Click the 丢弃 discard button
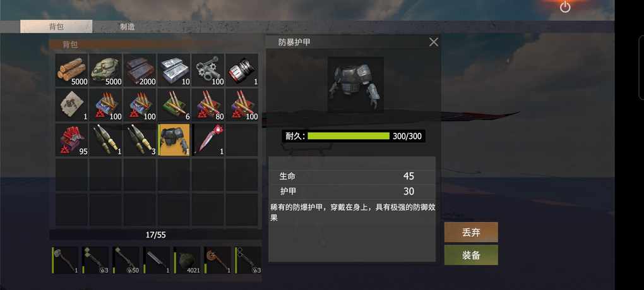 (x=471, y=232)
